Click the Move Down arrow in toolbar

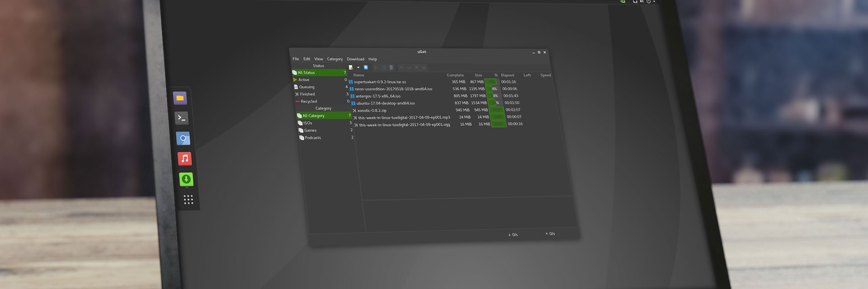[409, 67]
